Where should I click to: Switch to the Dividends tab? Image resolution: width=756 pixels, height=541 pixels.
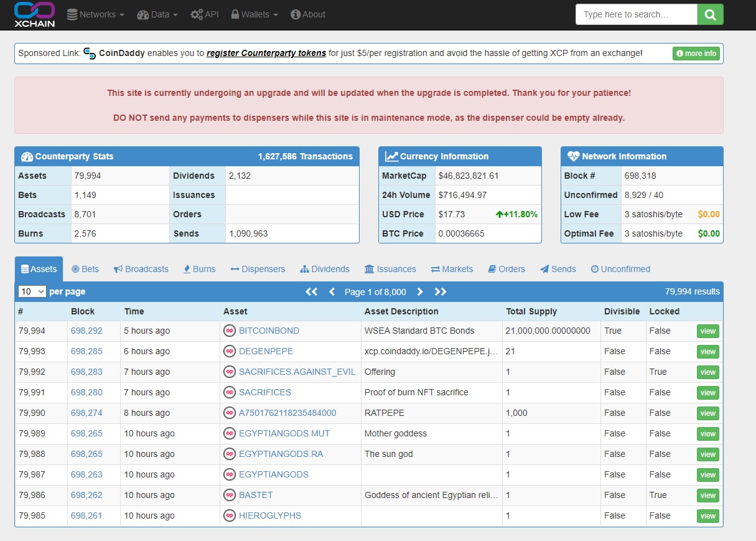pyautogui.click(x=325, y=269)
